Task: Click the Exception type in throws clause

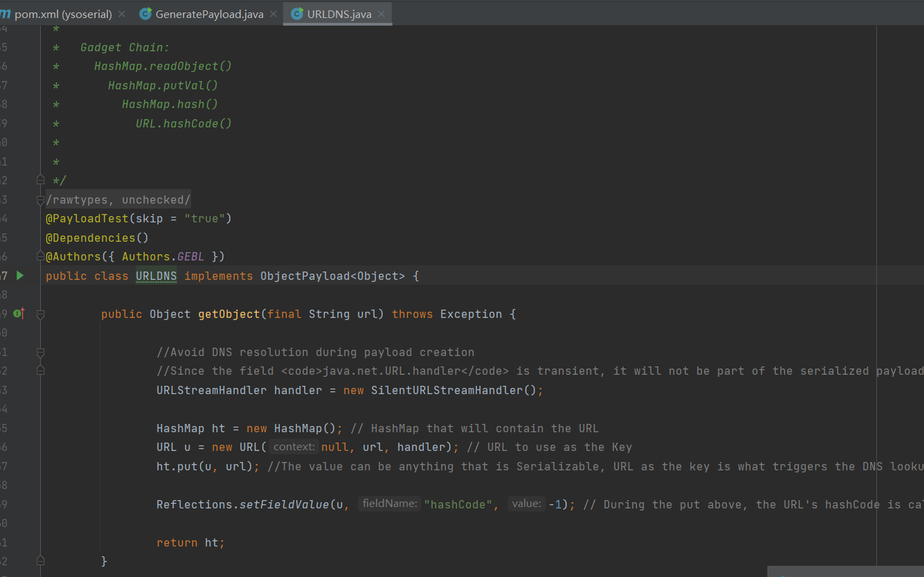Action: [x=471, y=314]
